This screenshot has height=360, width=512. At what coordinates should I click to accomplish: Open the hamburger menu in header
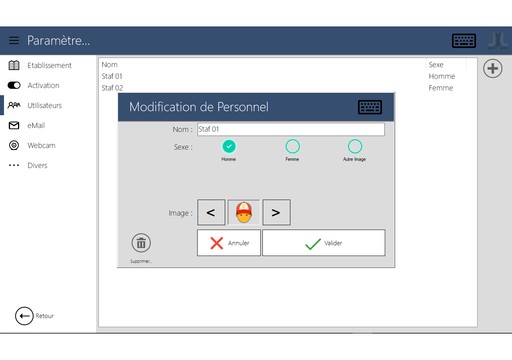14,40
